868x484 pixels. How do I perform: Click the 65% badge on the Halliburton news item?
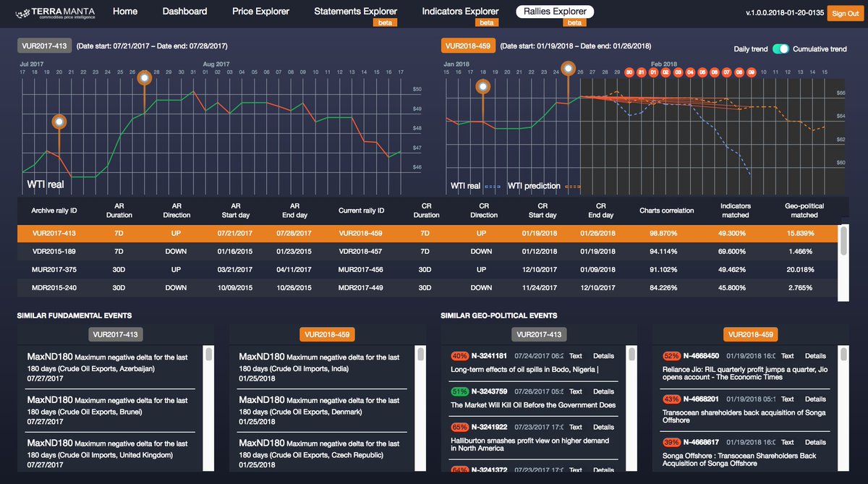461,427
